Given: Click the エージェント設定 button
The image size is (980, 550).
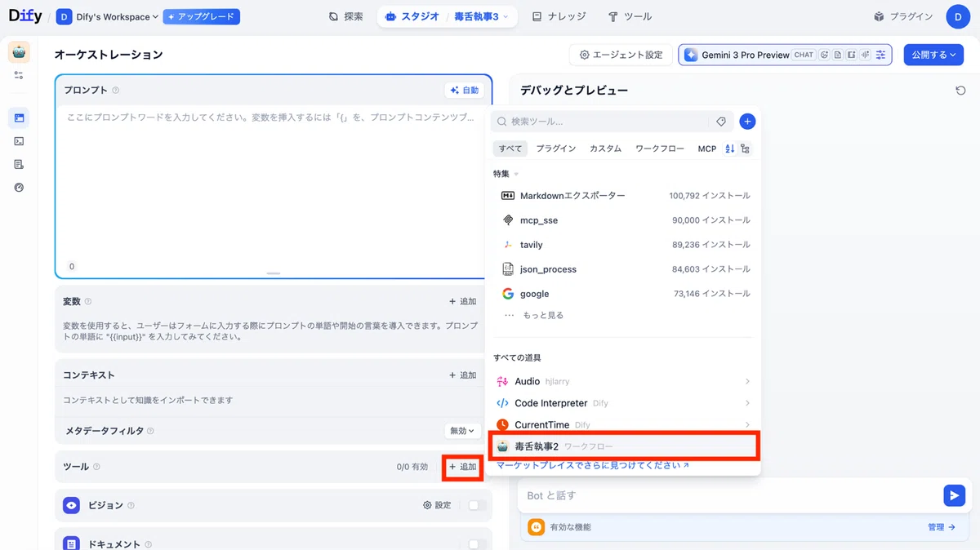Looking at the screenshot, I should 621,55.
